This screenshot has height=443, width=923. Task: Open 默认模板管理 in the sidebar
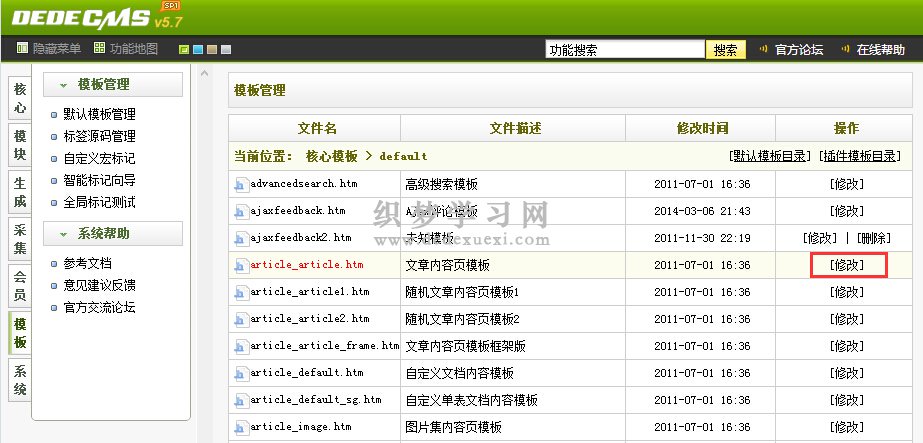coord(99,115)
